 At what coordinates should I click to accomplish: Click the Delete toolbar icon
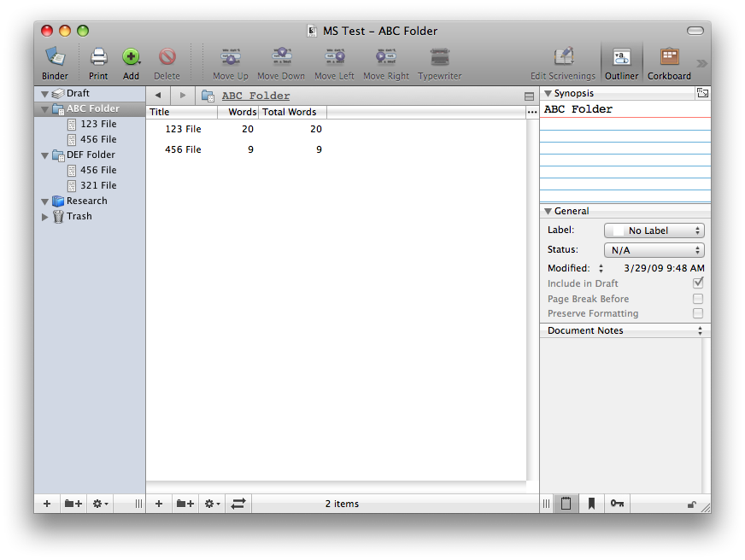[167, 57]
